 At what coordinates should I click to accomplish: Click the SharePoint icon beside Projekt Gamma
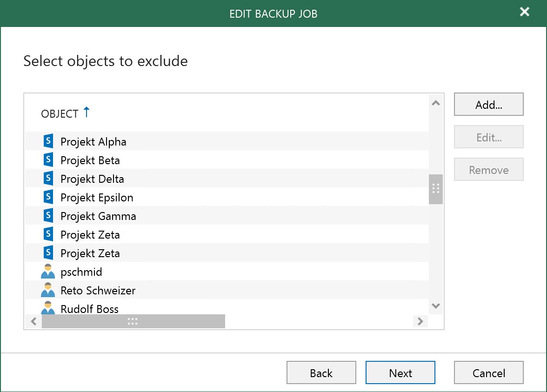coord(48,215)
